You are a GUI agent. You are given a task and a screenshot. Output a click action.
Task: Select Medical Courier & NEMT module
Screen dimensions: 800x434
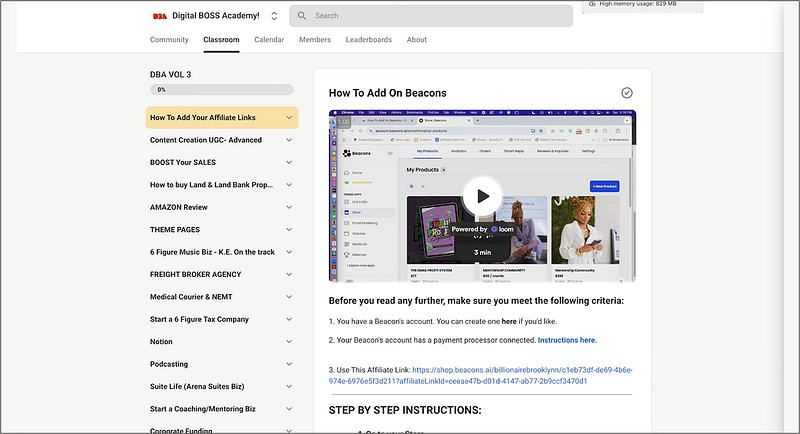click(191, 297)
